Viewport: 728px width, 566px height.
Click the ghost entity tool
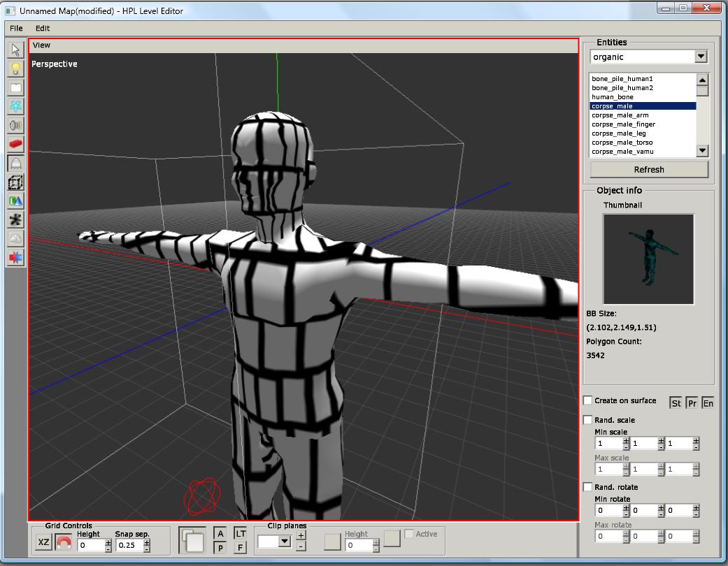coord(15,163)
